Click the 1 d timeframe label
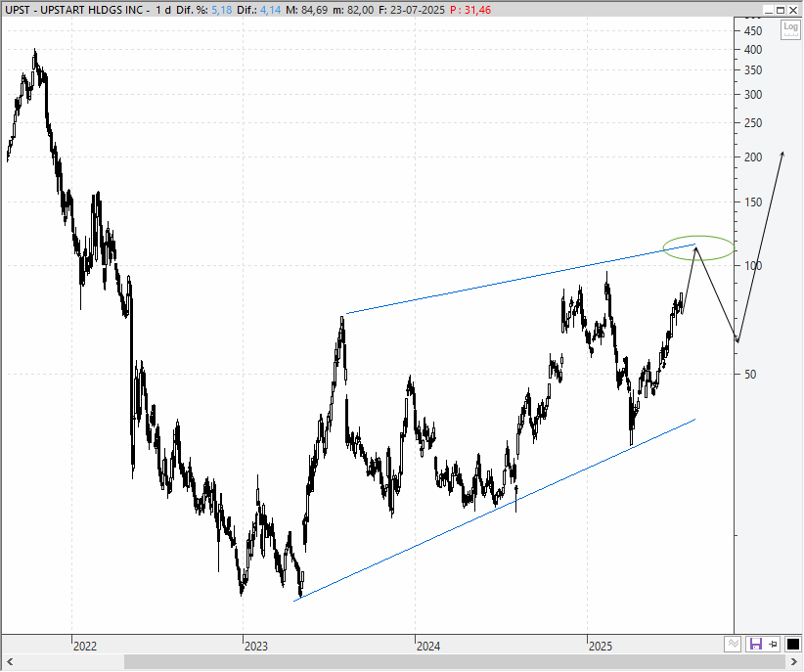 (x=163, y=10)
